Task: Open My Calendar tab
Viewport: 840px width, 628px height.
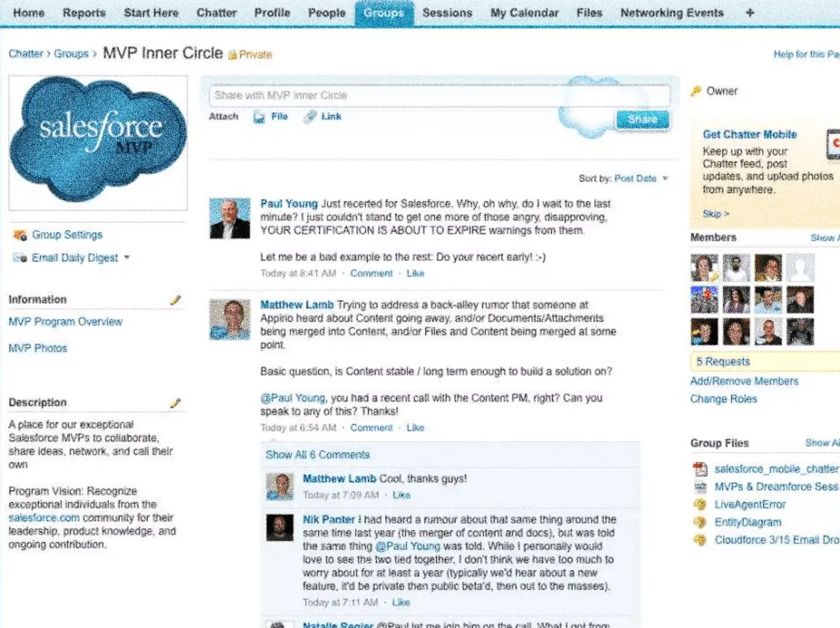Action: 525,13
